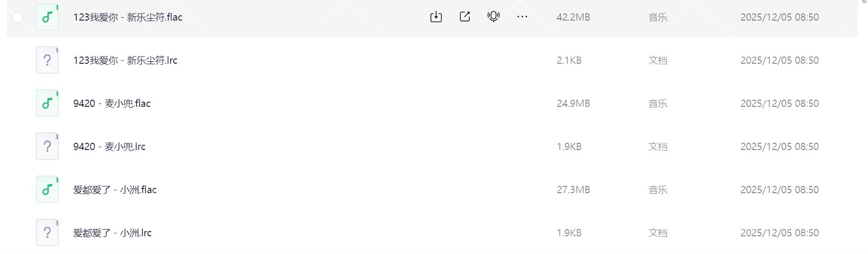
Task: Click question-mark icon for 爱都爱了 - 小洲.lrc
Action: tap(47, 233)
